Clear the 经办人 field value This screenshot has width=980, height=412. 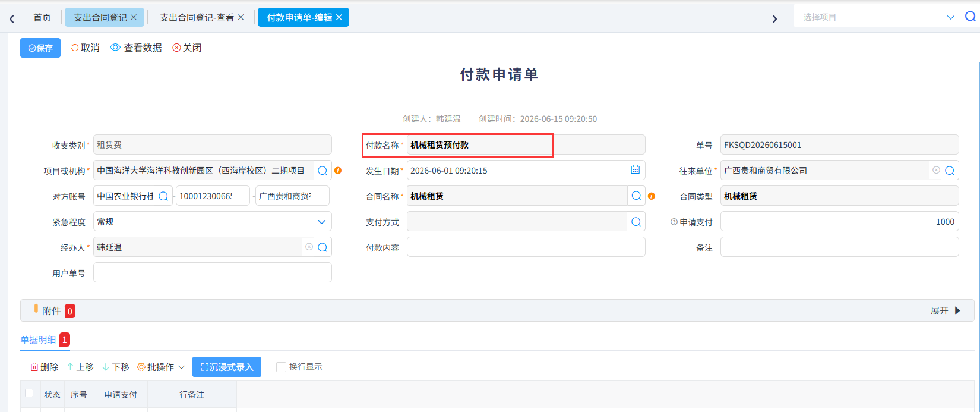tap(309, 247)
